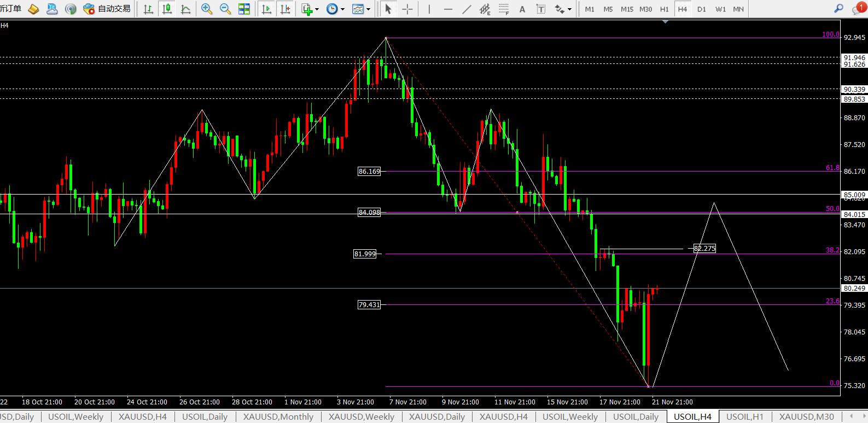Switch chart to line chart style
Viewport: 868px width, 423px height.
(x=185, y=9)
